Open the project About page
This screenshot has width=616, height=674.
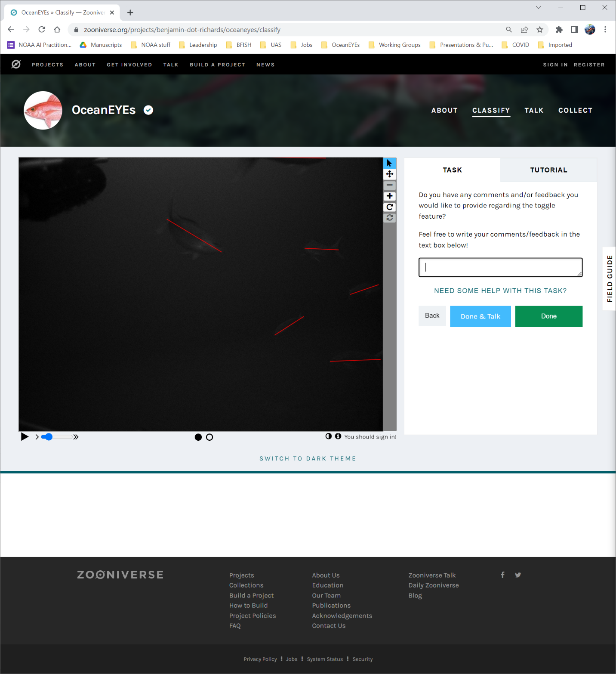tap(444, 111)
